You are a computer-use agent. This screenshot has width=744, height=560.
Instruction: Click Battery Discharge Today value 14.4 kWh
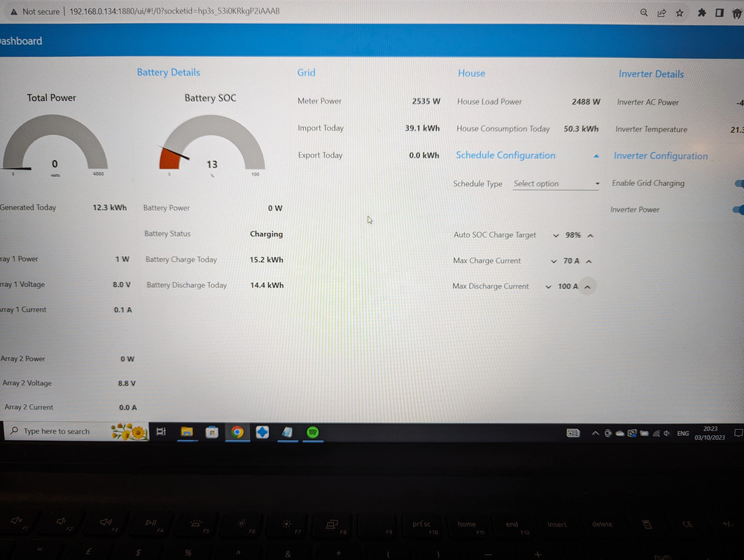click(267, 285)
